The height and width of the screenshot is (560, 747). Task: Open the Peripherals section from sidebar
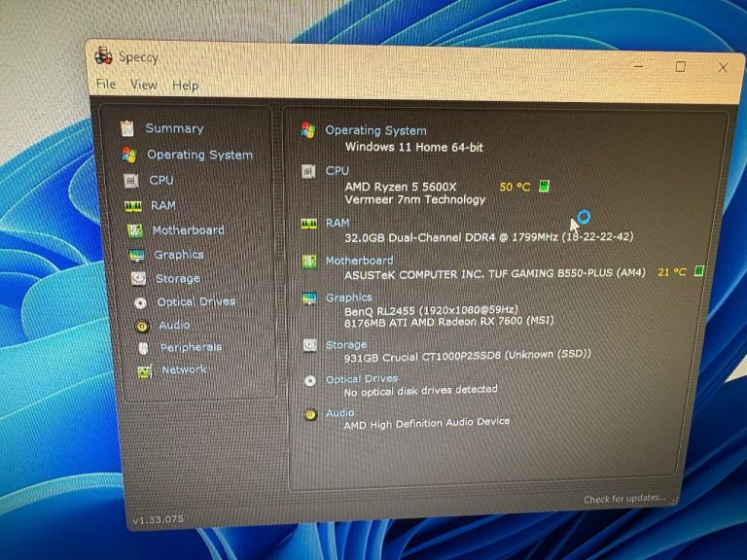(x=191, y=347)
